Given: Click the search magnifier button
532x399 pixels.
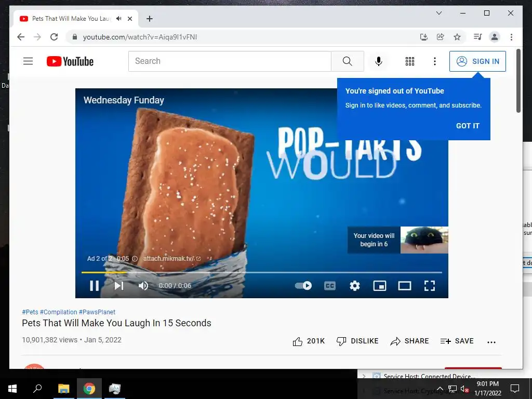Looking at the screenshot, I should pyautogui.click(x=347, y=61).
